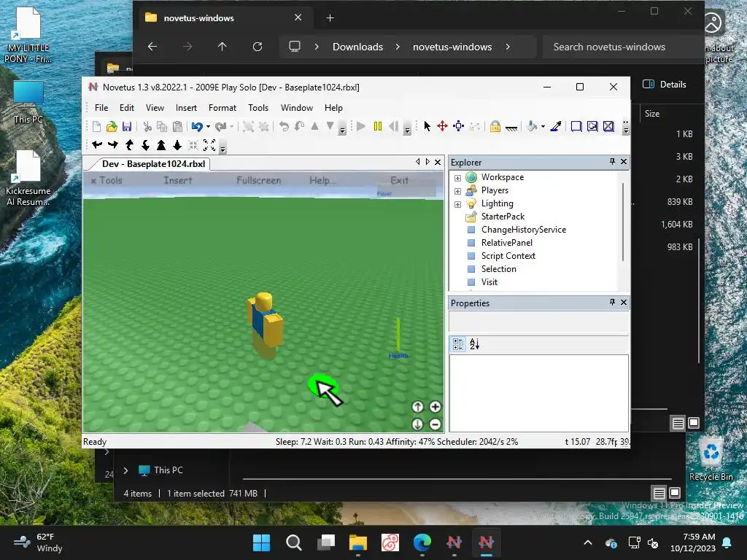Select the black arrow Select tool

coord(427,126)
